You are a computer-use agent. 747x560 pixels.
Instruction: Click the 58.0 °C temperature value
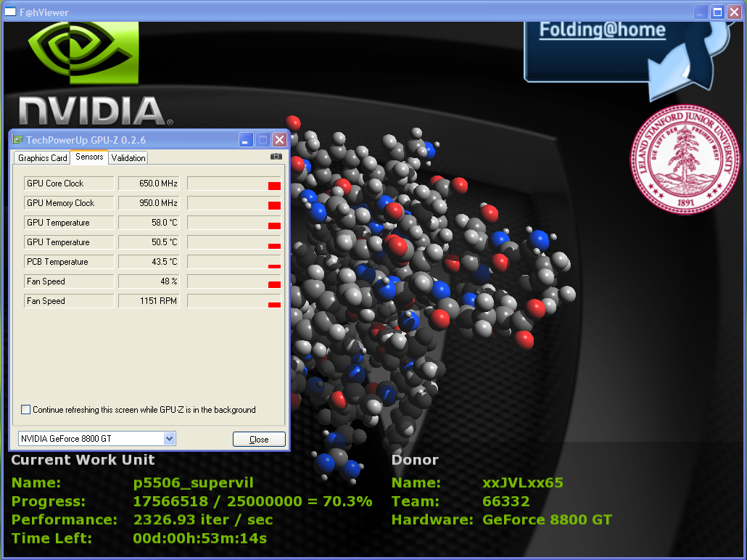point(149,223)
